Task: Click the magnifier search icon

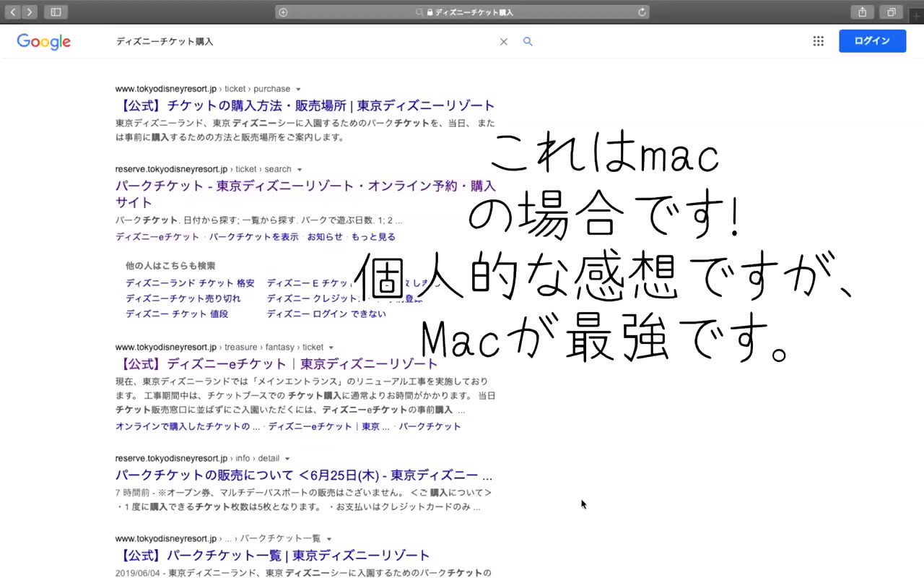Action: point(528,42)
